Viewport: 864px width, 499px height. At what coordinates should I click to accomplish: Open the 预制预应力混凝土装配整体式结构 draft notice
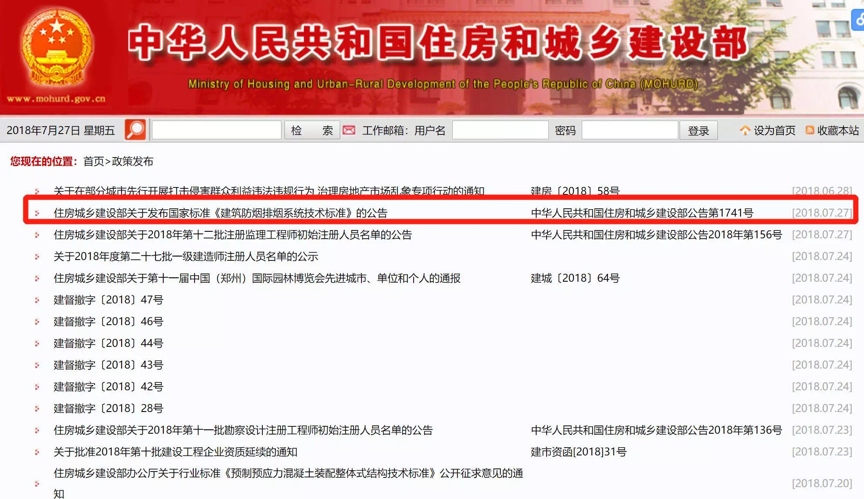click(288, 483)
